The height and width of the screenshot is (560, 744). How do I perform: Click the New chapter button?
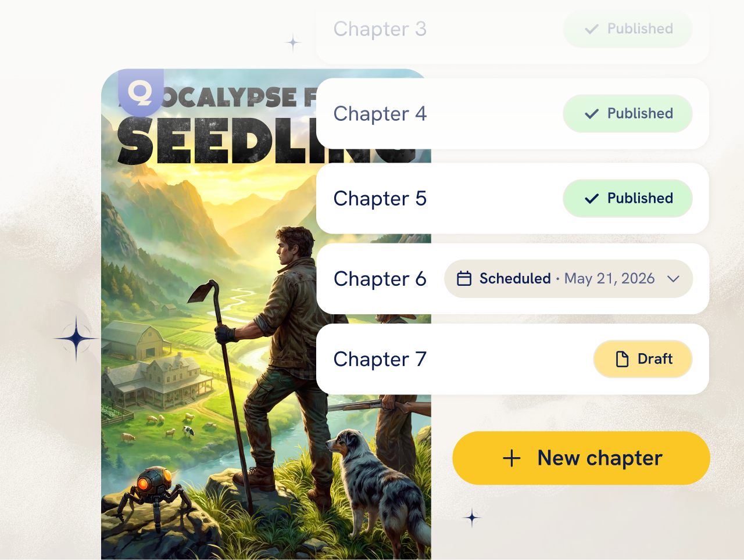click(581, 458)
